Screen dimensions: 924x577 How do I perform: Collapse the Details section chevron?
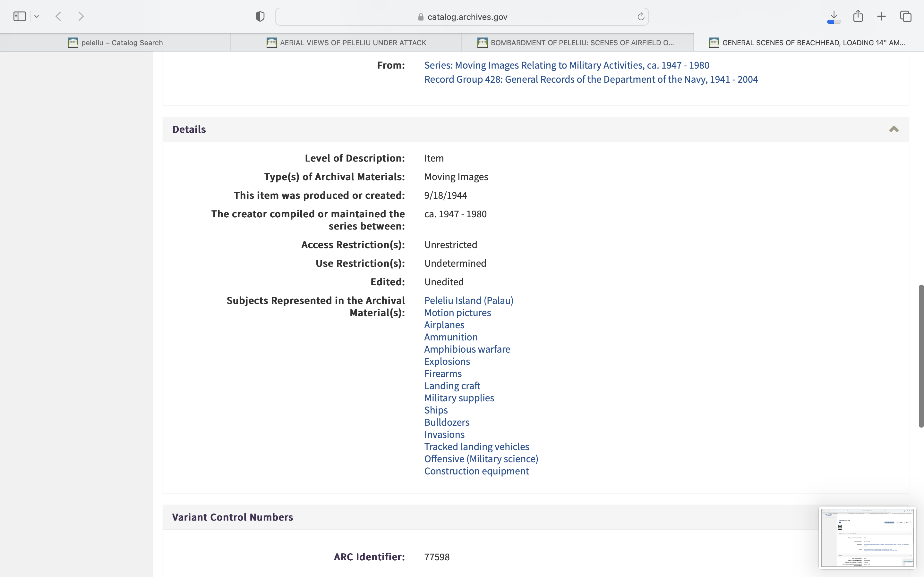[894, 130]
